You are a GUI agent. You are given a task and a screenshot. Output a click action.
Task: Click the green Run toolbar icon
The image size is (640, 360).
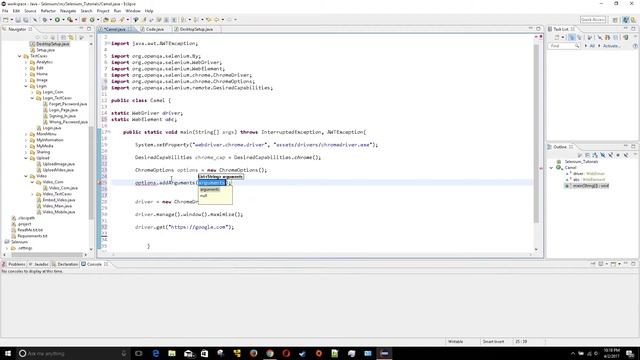coord(57,20)
